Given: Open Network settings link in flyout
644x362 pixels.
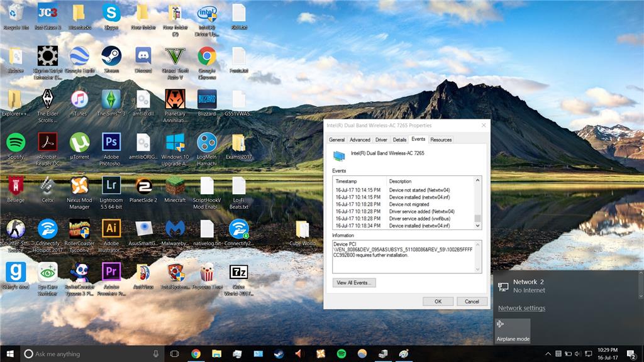Looking at the screenshot, I should tap(521, 308).
